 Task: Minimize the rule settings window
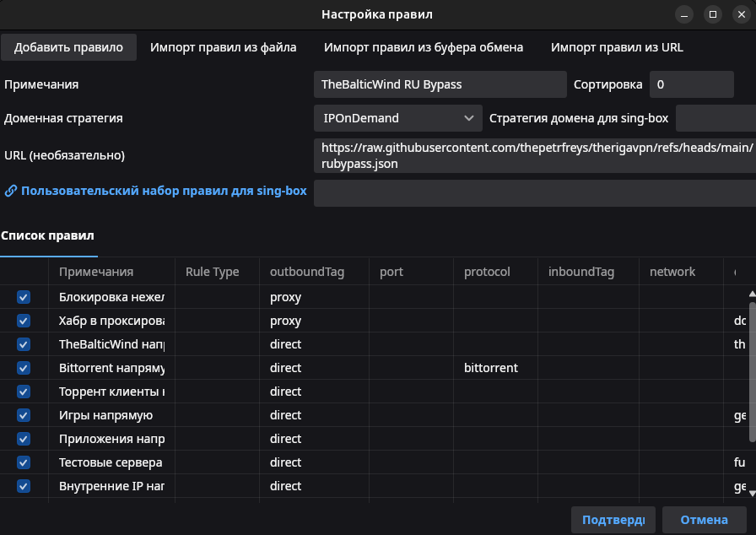(685, 14)
